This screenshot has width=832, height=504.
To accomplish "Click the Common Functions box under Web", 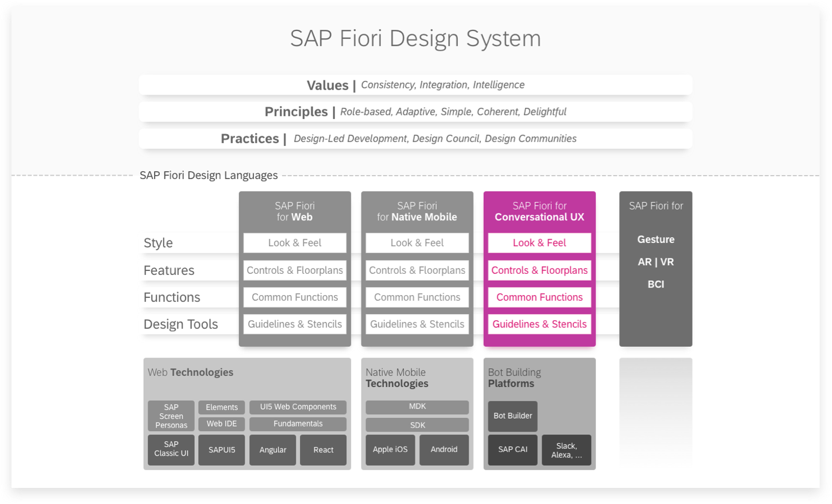I will 294,297.
